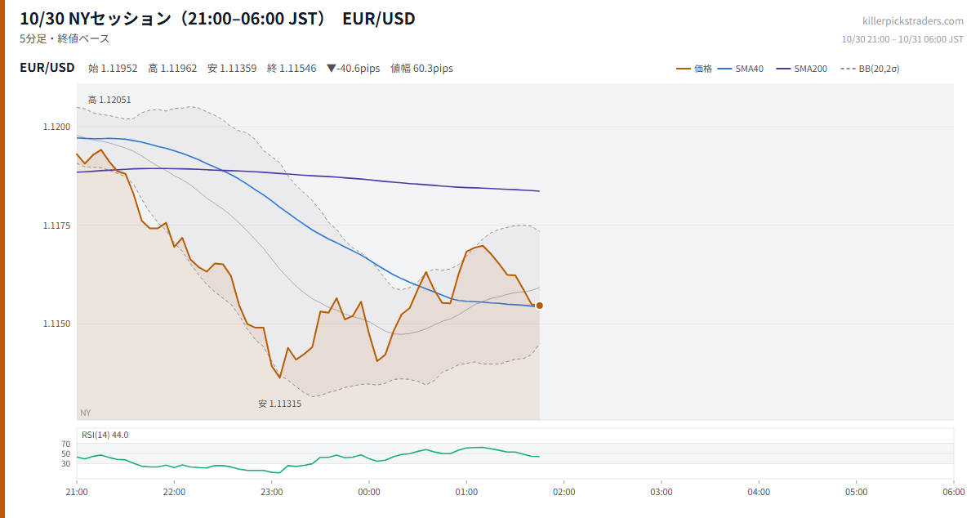Click the 1.1175 price axis label
This screenshot has width=980, height=518.
(57, 226)
